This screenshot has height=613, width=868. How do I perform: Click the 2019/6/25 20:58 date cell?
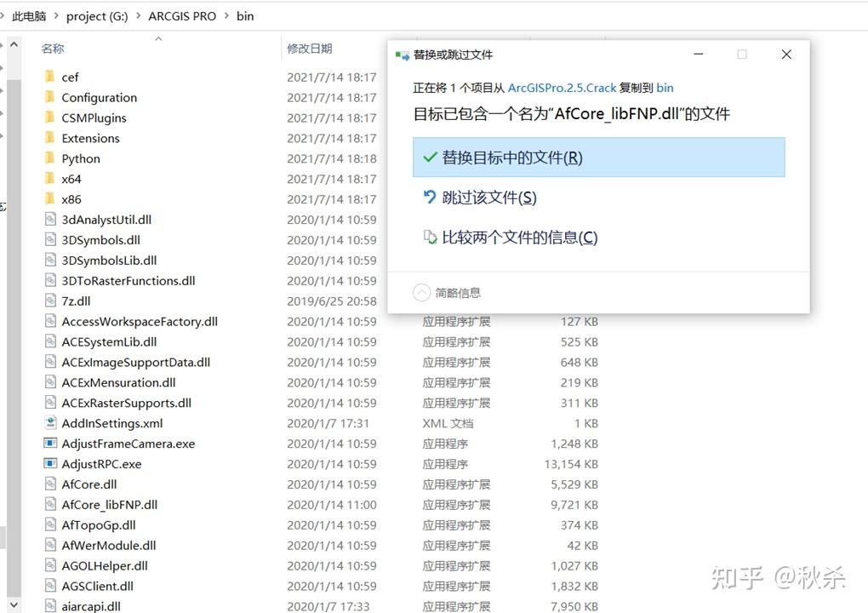[332, 301]
